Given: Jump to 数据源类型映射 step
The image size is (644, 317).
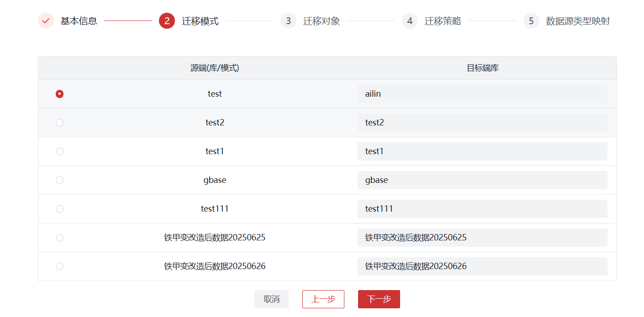Looking at the screenshot, I should tap(578, 21).
